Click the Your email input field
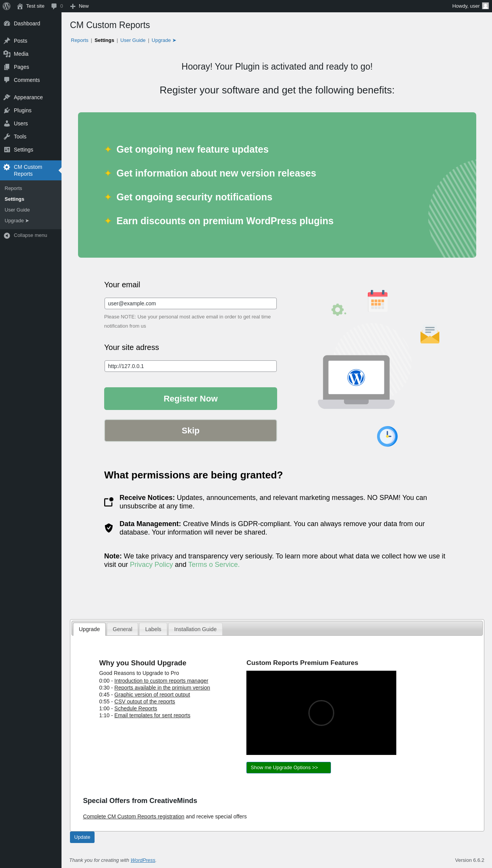 tap(191, 303)
